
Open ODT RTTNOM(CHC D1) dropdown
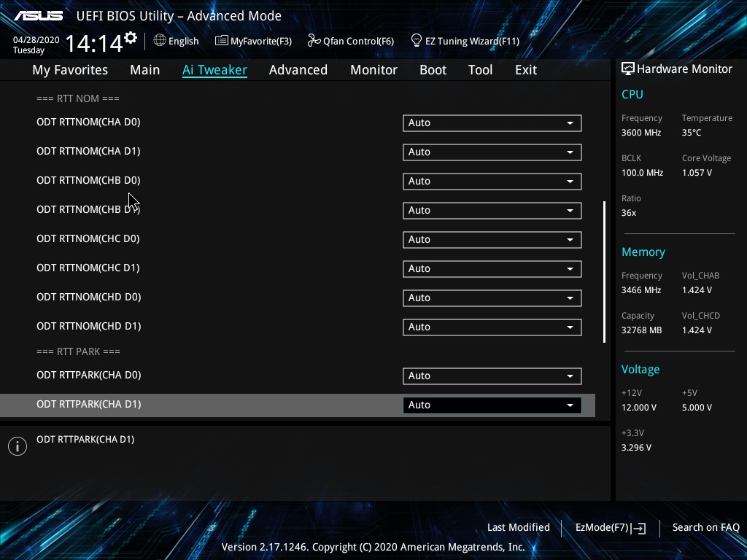coord(492,268)
